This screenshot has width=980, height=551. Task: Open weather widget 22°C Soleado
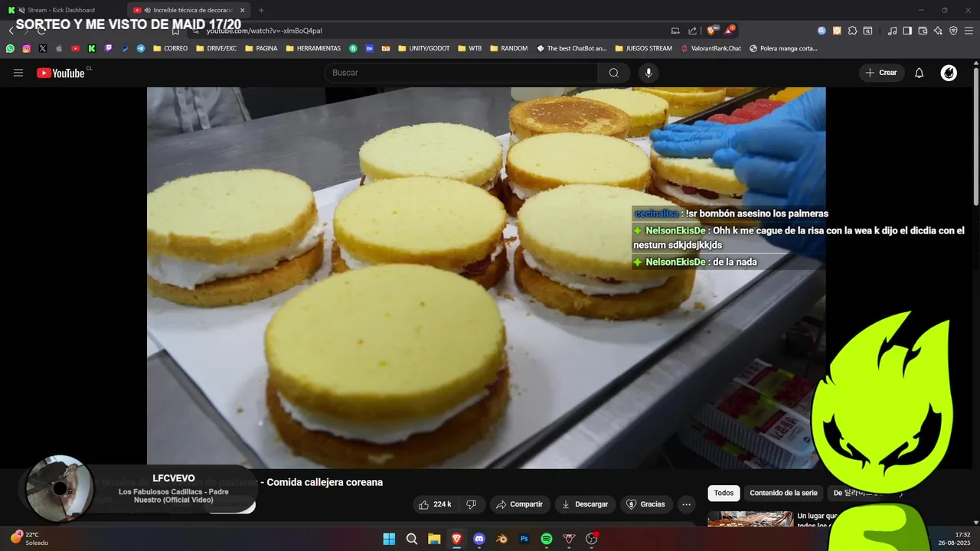pyautogui.click(x=29, y=539)
